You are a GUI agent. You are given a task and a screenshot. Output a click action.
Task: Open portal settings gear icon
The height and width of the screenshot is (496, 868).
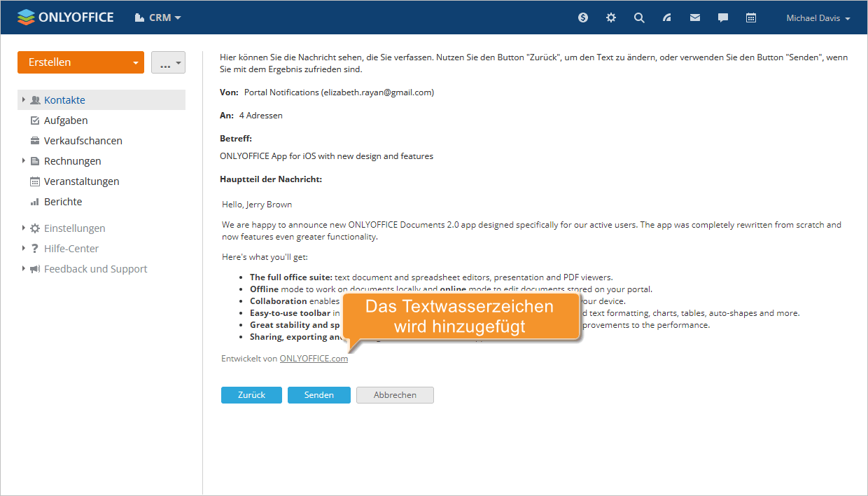tap(611, 18)
